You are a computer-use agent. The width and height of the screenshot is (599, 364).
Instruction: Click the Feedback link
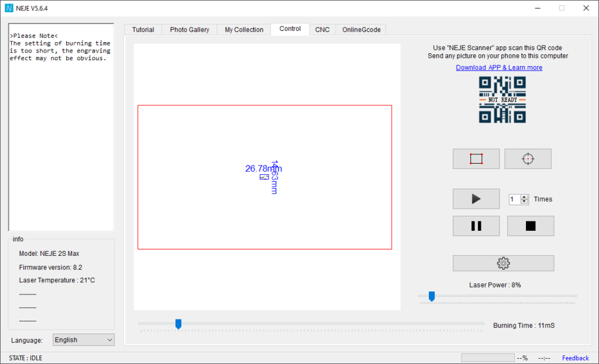tap(576, 358)
